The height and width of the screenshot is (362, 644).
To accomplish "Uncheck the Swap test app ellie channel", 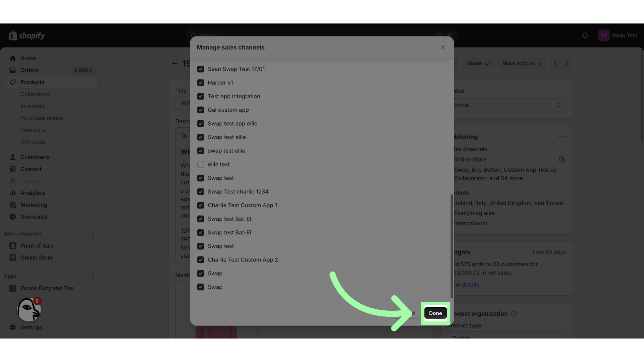I will pyautogui.click(x=200, y=123).
